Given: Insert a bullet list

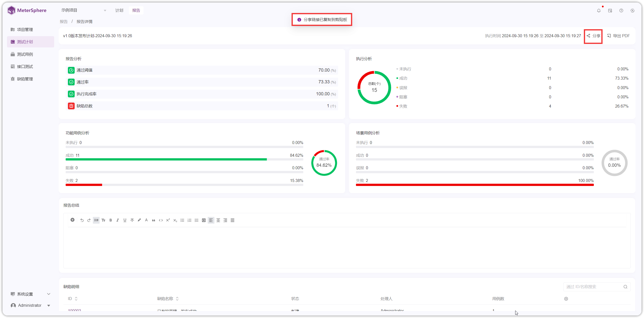Looking at the screenshot, I should (x=182, y=220).
